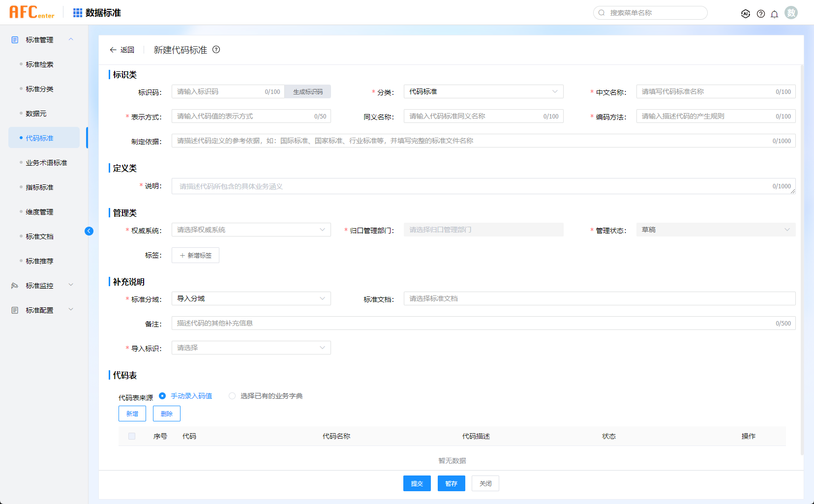Click the 编码方法 input field
Image resolution: width=814 pixels, height=504 pixels.
coord(716,116)
